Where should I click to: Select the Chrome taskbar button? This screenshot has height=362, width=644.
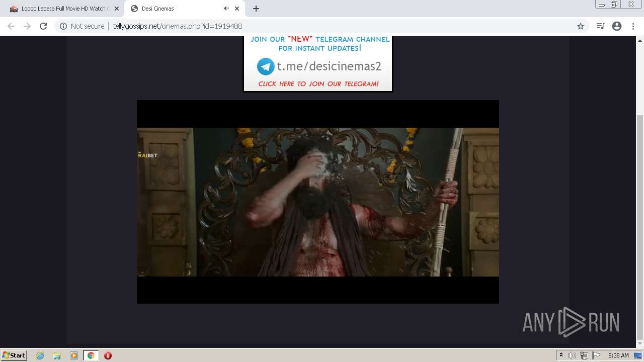point(91,355)
